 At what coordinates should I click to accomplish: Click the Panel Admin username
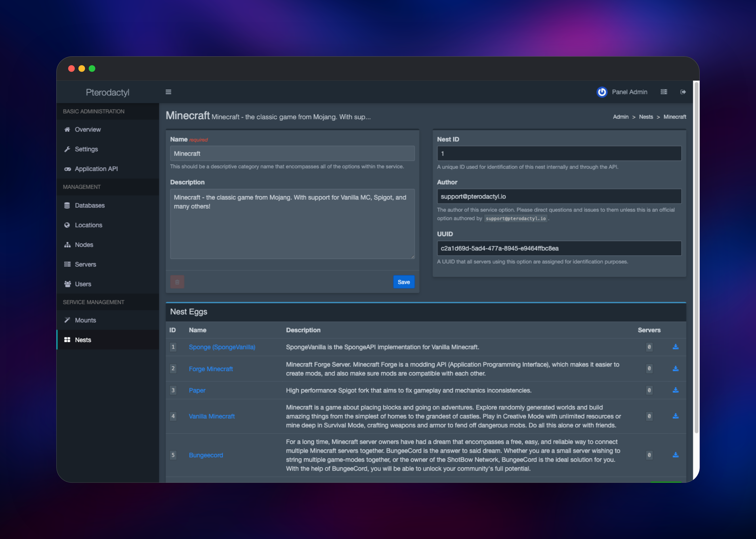tap(630, 92)
